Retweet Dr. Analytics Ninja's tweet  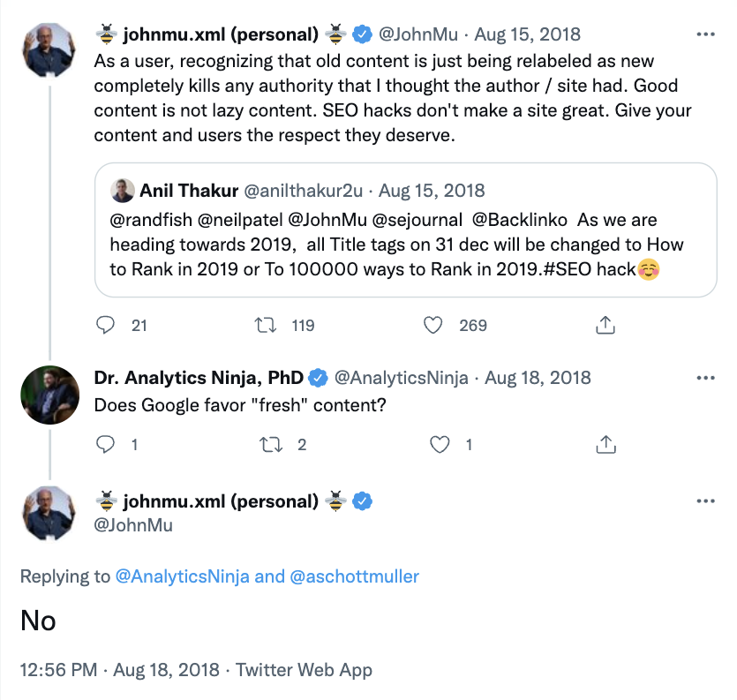tap(265, 445)
